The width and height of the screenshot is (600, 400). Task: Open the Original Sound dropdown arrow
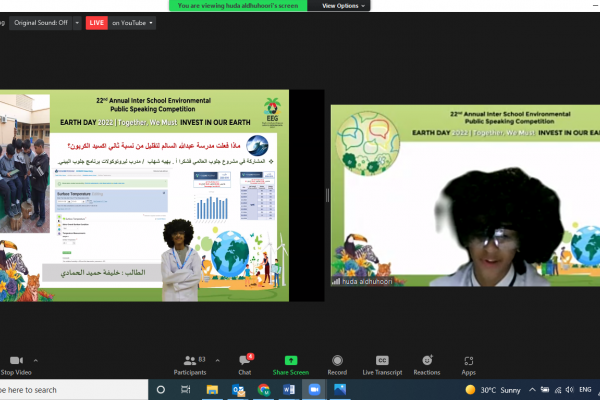(75, 22)
